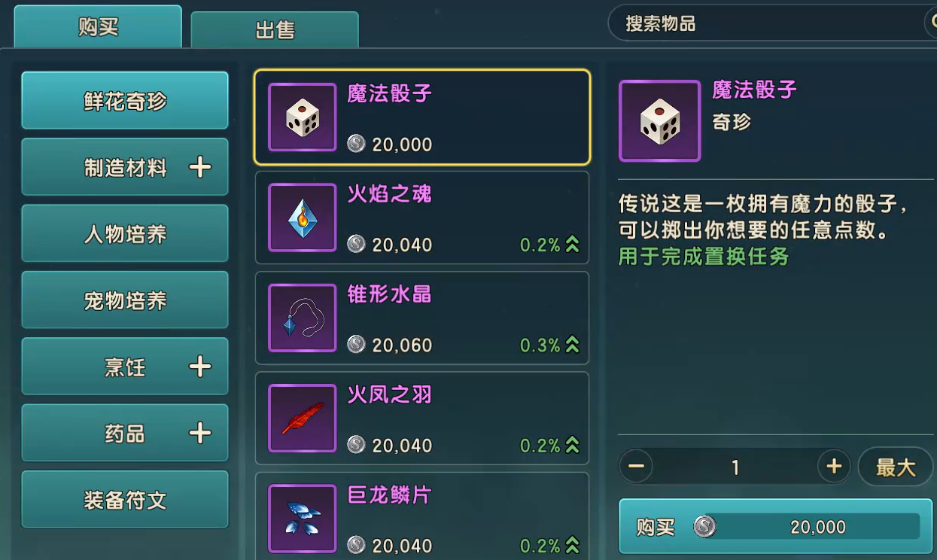Click the silver coin icon on the 购买 bar
937x560 pixels.
pyautogui.click(x=705, y=527)
